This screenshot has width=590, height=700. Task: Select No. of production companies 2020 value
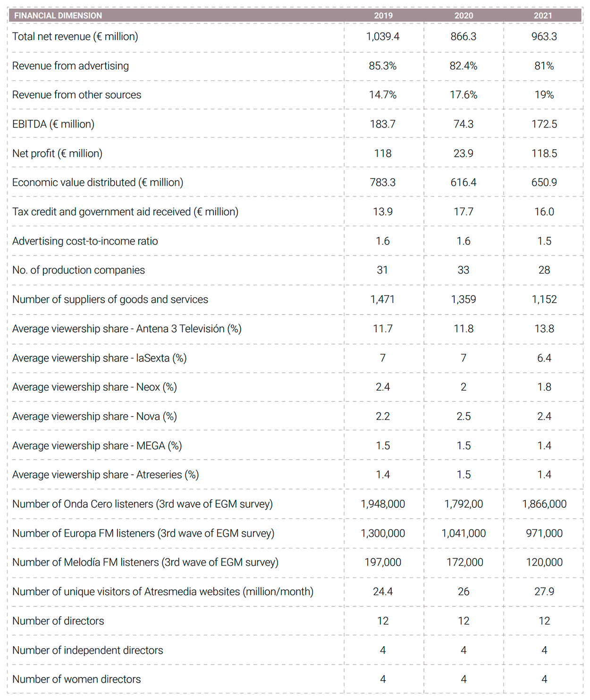pyautogui.click(x=464, y=270)
